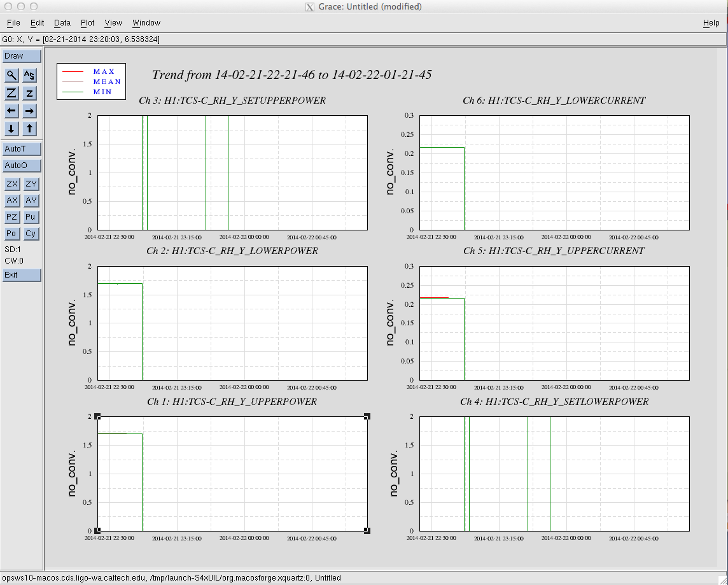Click the Pu button
728x585 pixels.
pos(31,217)
